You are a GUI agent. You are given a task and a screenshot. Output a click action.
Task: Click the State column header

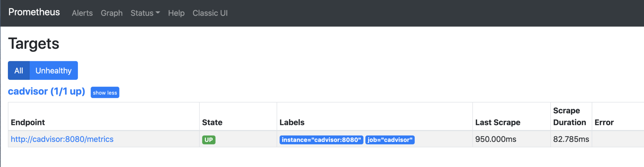(212, 122)
